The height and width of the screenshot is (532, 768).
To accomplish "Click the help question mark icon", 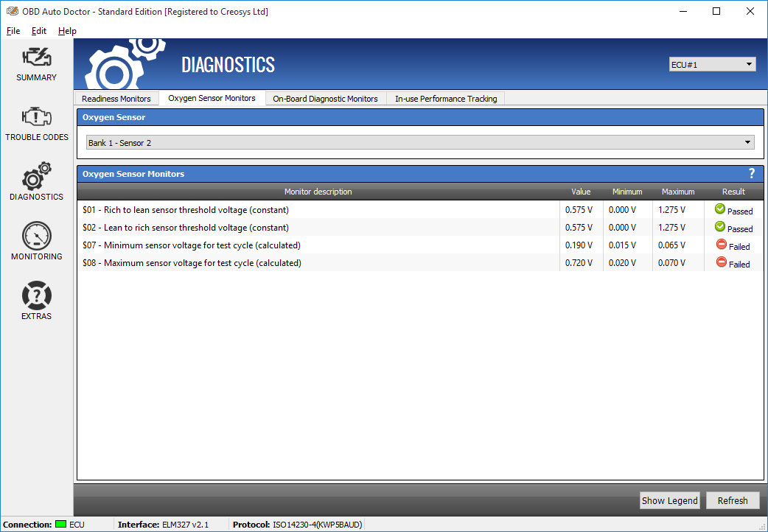I will [x=752, y=174].
